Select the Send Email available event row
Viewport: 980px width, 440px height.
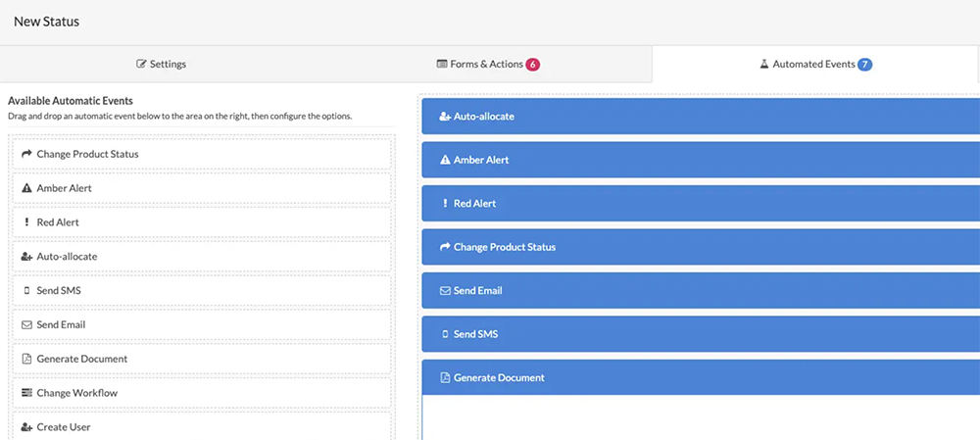click(202, 325)
